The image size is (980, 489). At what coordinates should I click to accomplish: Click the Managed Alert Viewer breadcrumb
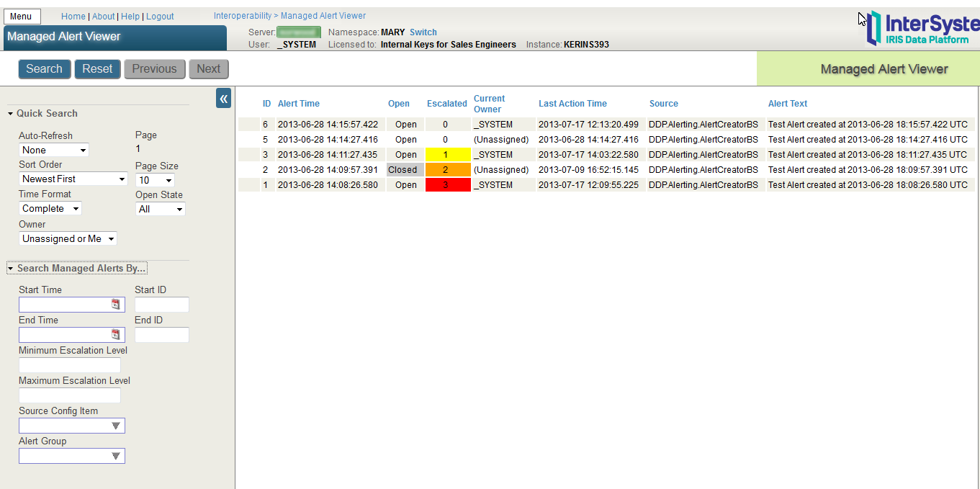tap(323, 16)
